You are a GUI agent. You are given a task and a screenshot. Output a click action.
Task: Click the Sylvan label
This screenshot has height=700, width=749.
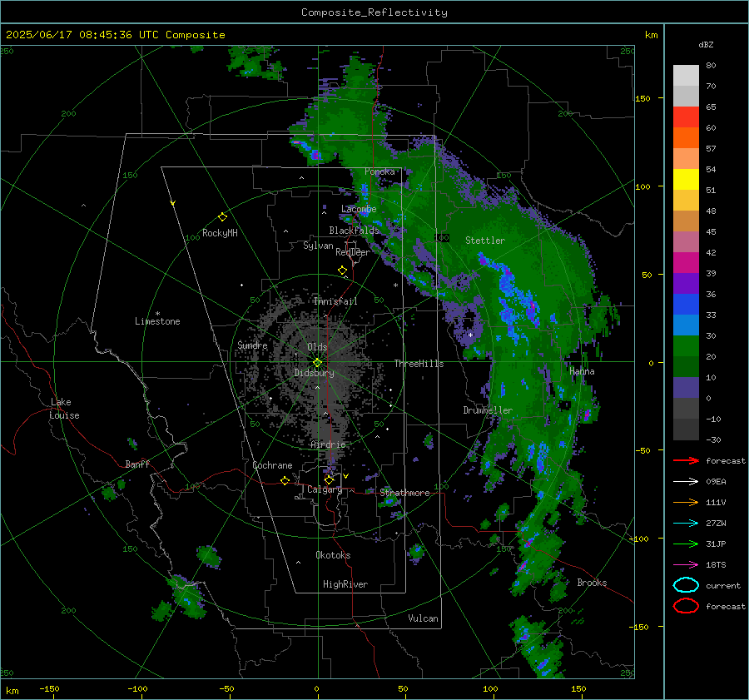tap(318, 246)
